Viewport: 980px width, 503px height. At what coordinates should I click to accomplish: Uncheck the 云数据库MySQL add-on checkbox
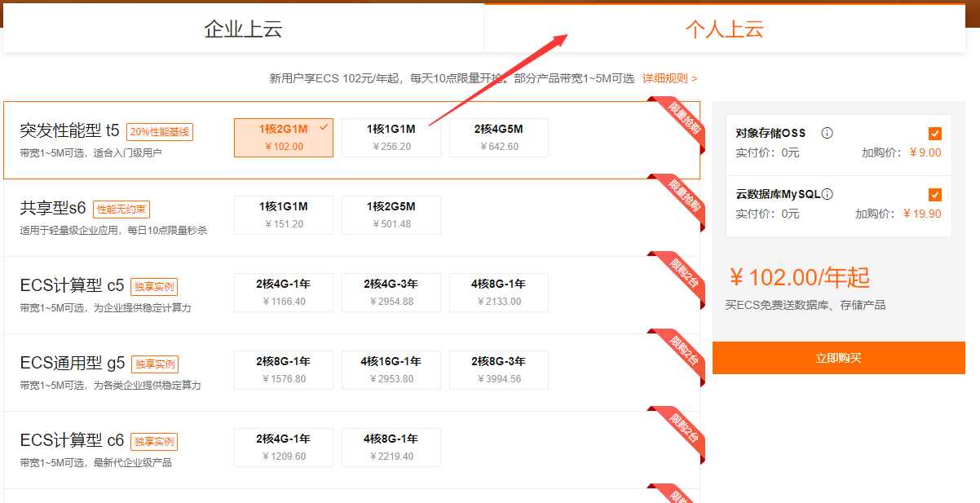(934, 195)
